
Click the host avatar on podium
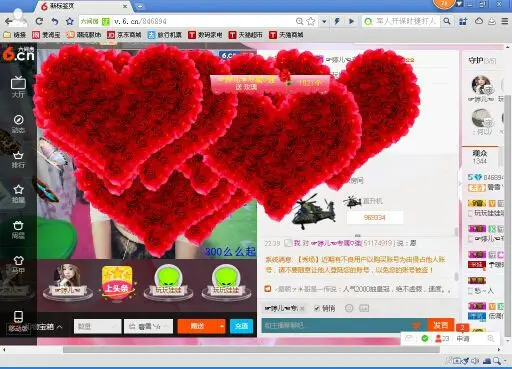click(68, 282)
